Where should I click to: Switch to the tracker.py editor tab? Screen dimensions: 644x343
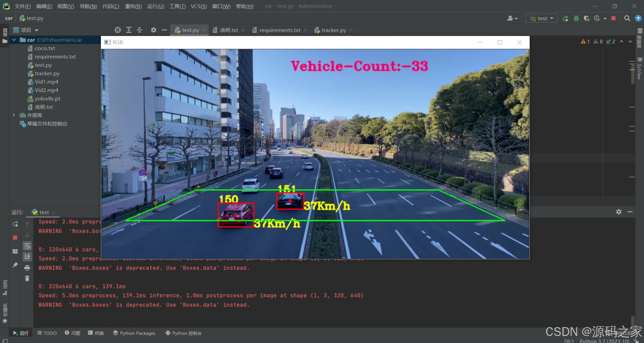click(333, 30)
